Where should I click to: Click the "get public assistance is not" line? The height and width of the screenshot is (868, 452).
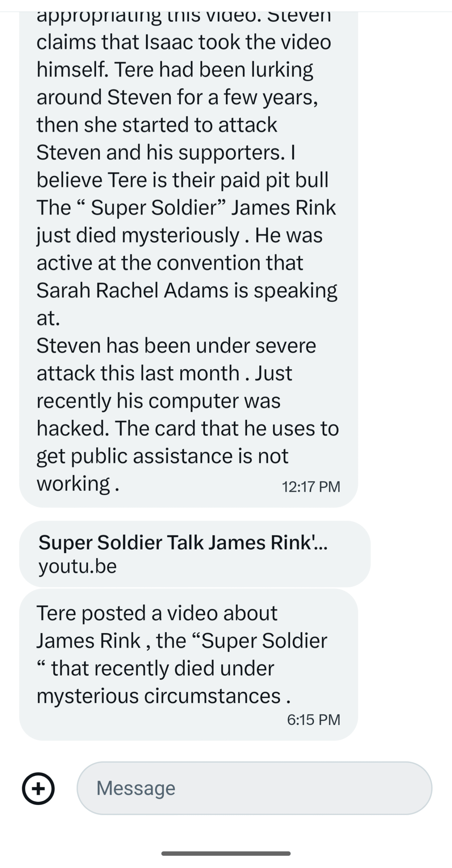(x=163, y=456)
